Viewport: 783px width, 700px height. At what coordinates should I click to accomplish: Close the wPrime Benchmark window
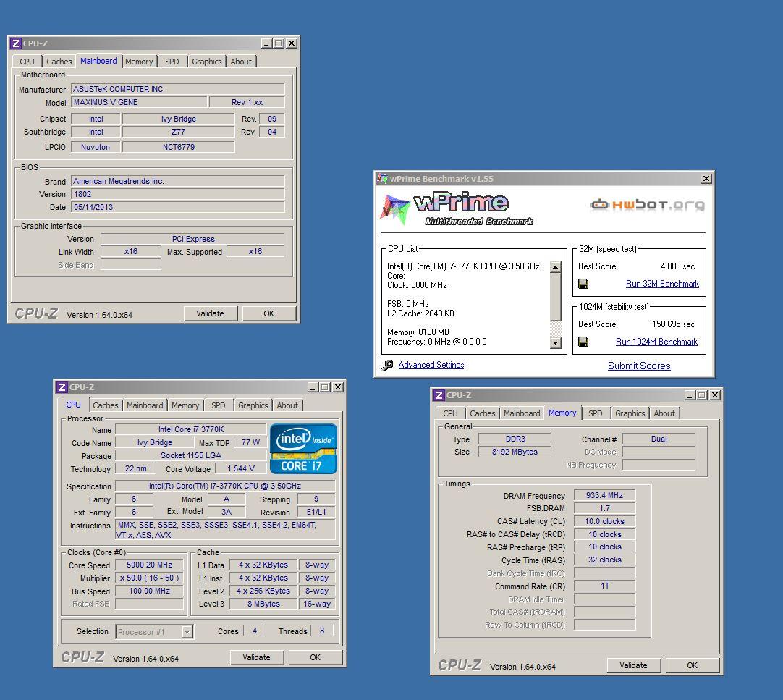click(x=706, y=178)
